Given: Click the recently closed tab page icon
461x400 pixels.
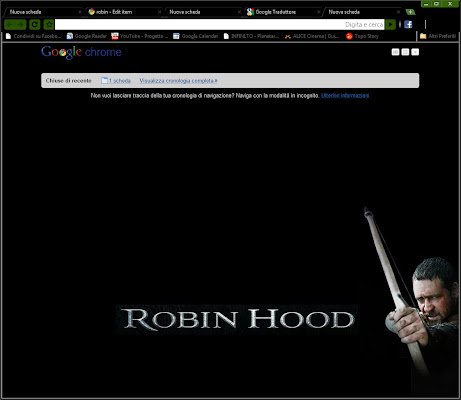Looking at the screenshot, I should tap(104, 80).
